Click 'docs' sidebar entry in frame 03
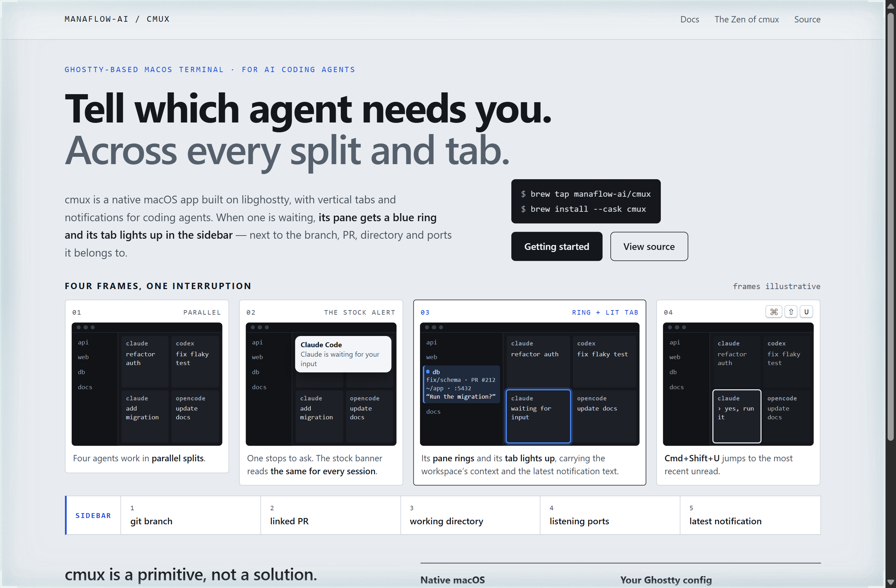This screenshot has width=896, height=588. [x=433, y=412]
